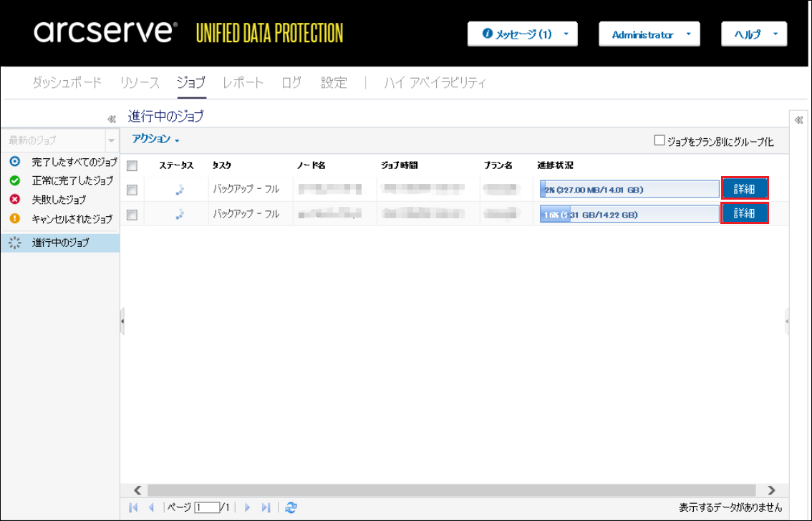Enable ジョブをプラン別にグループ化 checkbox
The image size is (812, 521).
pyautogui.click(x=659, y=141)
